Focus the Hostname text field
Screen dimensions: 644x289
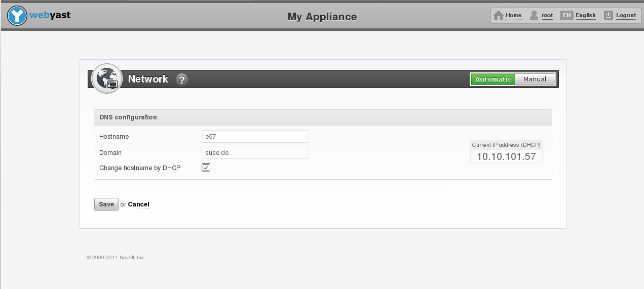tap(255, 137)
